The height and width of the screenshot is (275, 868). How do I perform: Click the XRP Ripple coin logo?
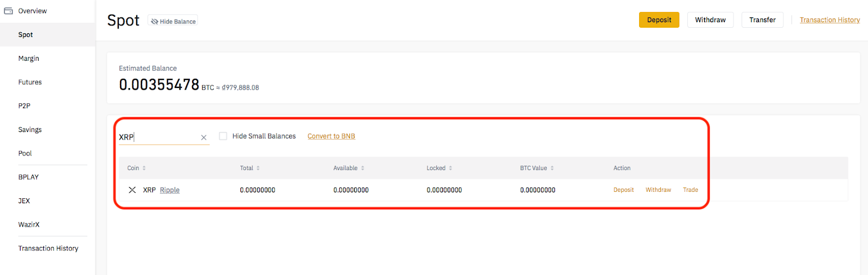click(x=132, y=190)
